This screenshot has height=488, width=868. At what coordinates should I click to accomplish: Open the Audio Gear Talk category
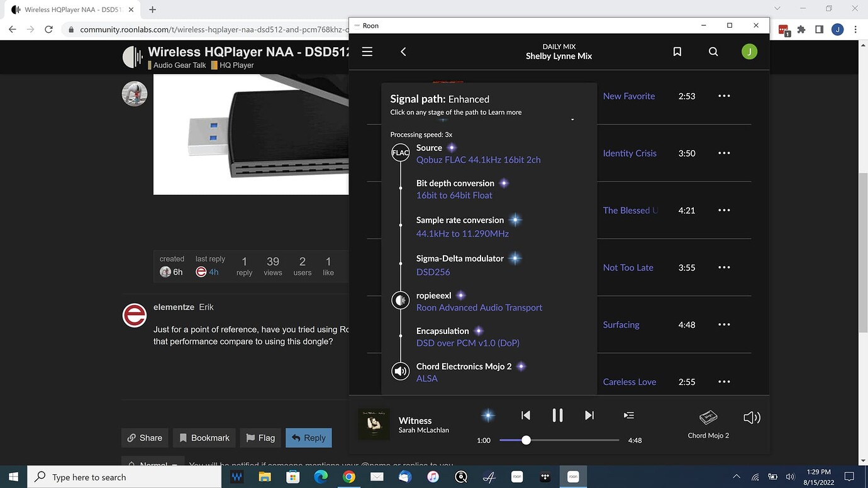177,65
